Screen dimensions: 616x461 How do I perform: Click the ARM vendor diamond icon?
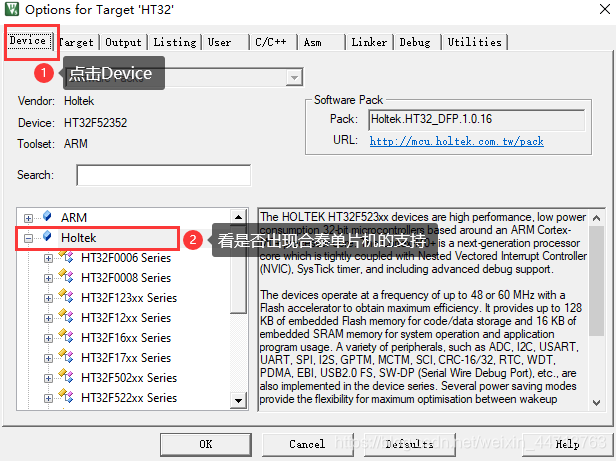click(47, 216)
